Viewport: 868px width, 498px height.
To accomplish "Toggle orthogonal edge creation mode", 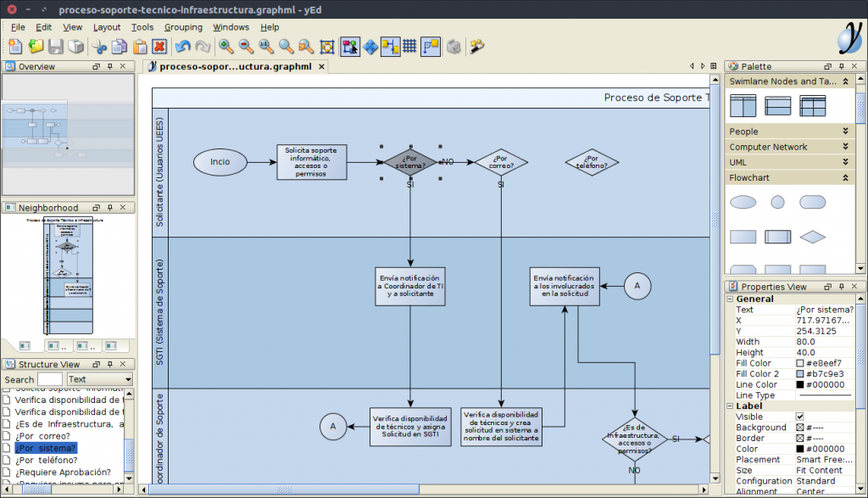I will (431, 48).
